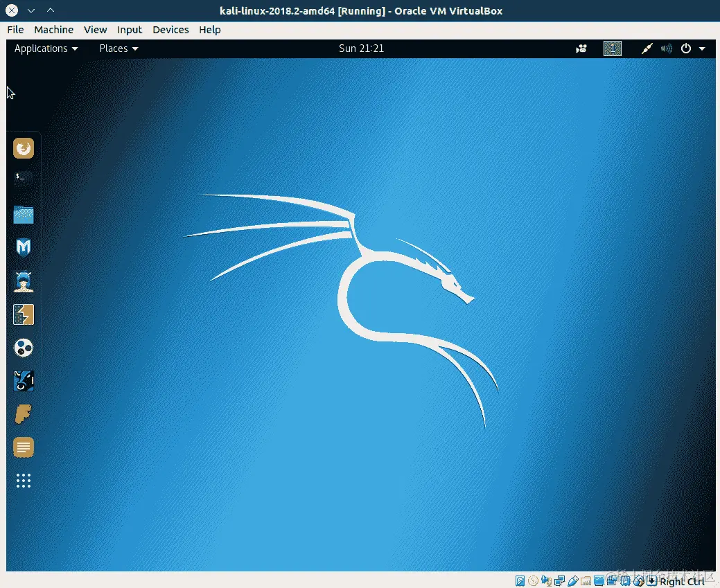720x588 pixels.
Task: Open the VirtualBox Help menu
Action: coord(210,30)
